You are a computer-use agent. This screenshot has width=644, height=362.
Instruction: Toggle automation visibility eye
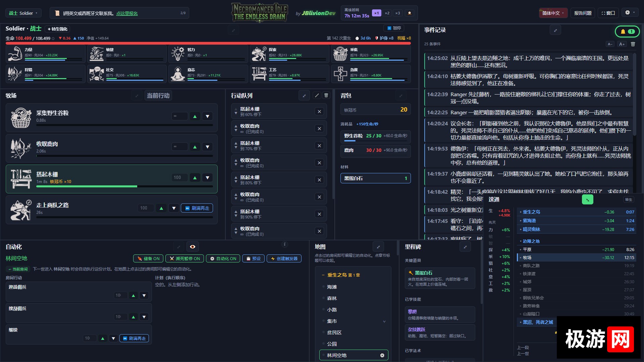(x=193, y=247)
